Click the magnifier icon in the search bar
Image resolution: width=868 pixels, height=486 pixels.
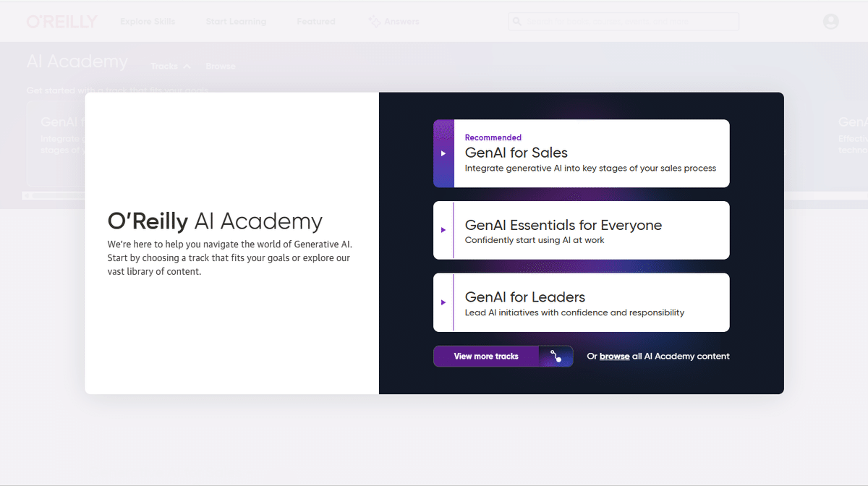coord(516,21)
